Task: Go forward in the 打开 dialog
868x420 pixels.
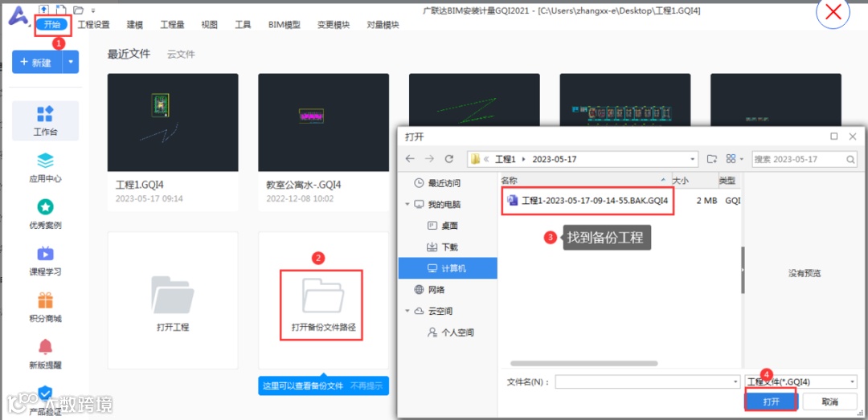Action: [429, 159]
